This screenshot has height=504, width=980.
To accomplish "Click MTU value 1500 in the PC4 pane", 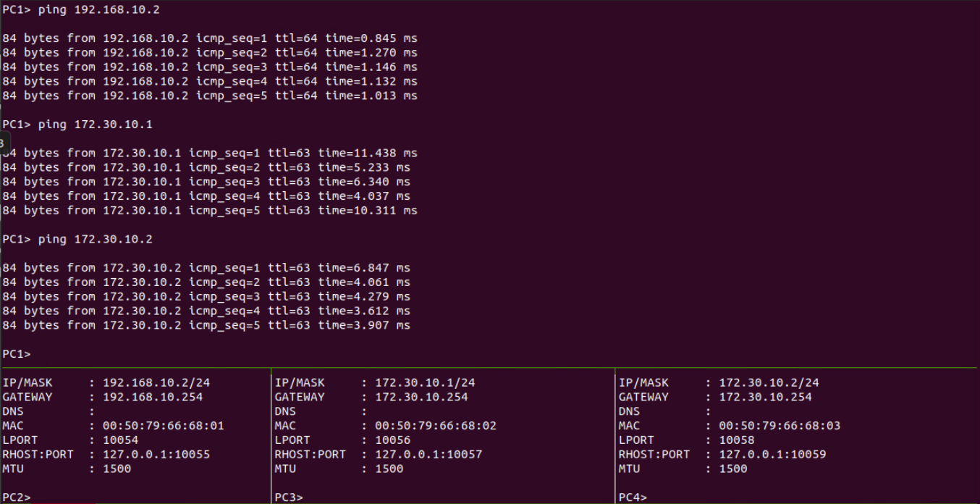I will coord(733,469).
